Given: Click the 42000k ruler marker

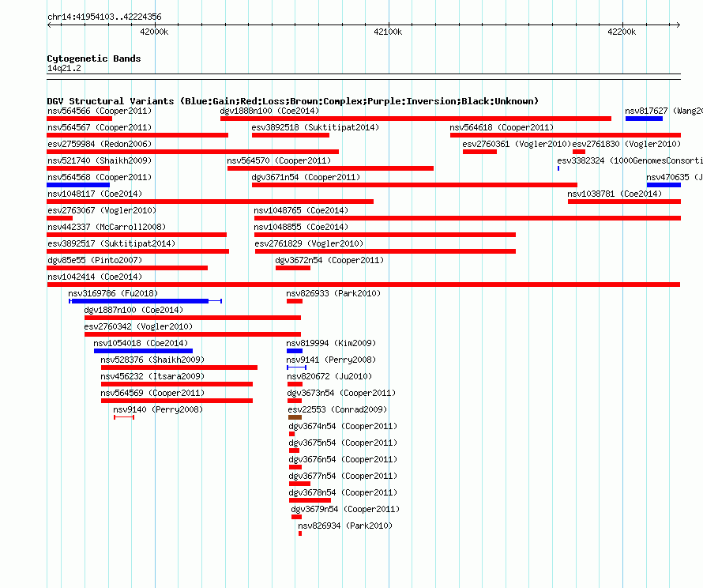Looking at the screenshot, I should coord(154,32).
